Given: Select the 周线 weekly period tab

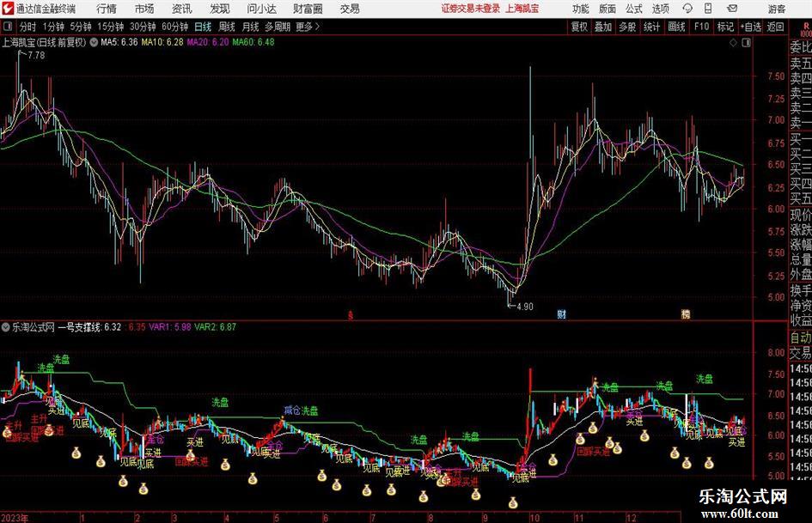Looking at the screenshot, I should tap(227, 27).
